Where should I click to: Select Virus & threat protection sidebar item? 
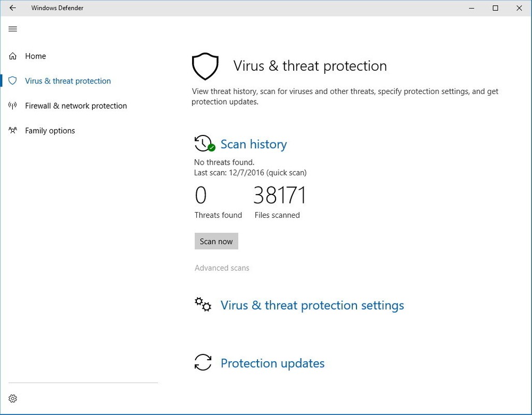[x=68, y=81]
